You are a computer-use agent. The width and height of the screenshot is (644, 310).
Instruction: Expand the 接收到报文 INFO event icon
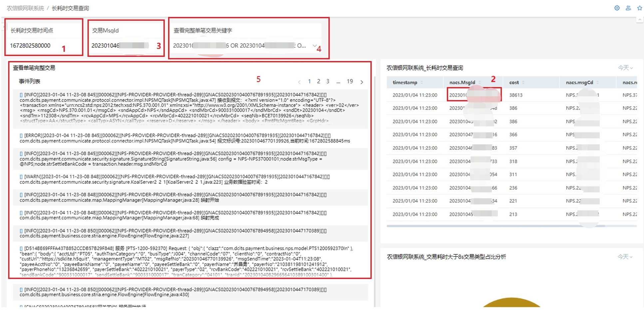(21, 95)
